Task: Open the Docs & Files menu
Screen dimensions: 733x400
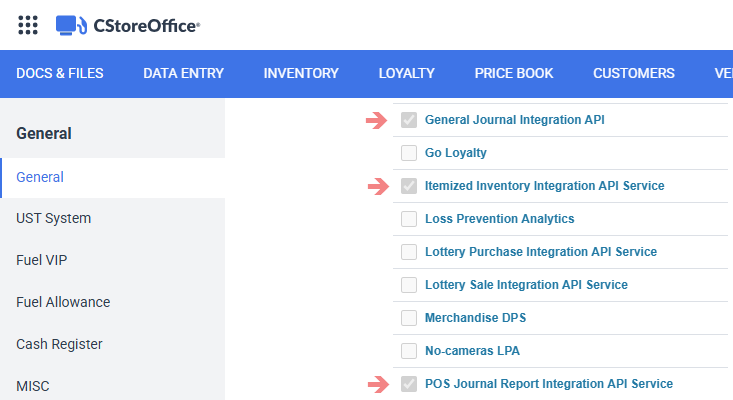Action: click(x=60, y=73)
